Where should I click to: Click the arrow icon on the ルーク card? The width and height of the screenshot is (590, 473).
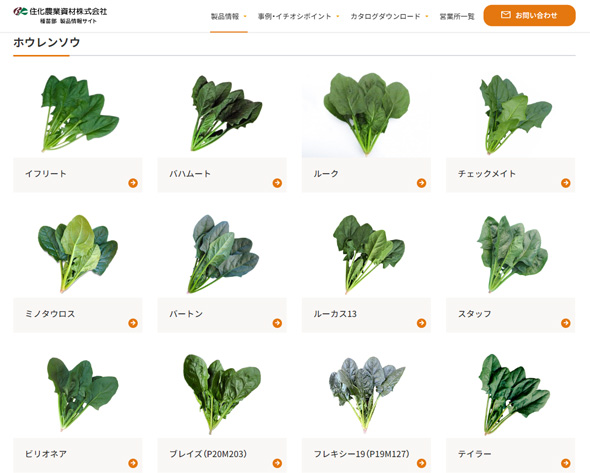pyautogui.click(x=421, y=183)
